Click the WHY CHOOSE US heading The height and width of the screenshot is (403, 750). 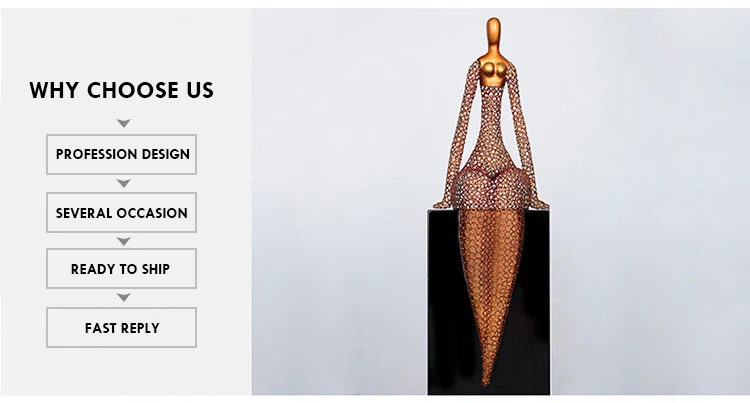[121, 90]
